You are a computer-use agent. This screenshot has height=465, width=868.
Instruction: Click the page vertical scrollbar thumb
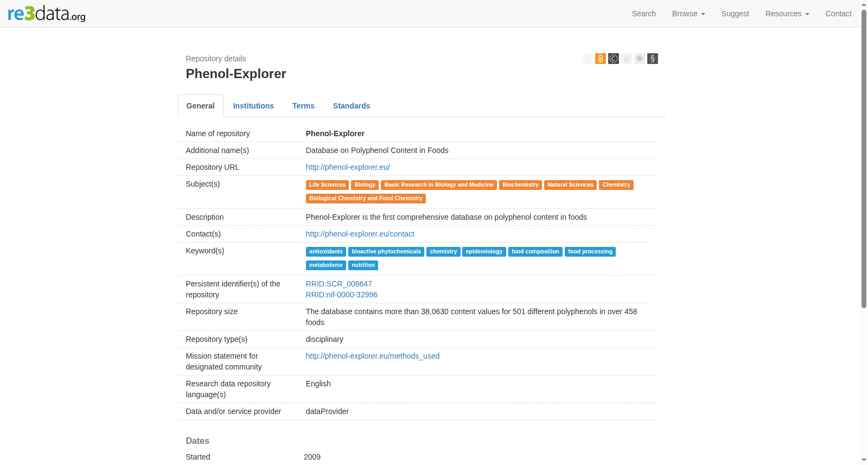click(x=864, y=158)
